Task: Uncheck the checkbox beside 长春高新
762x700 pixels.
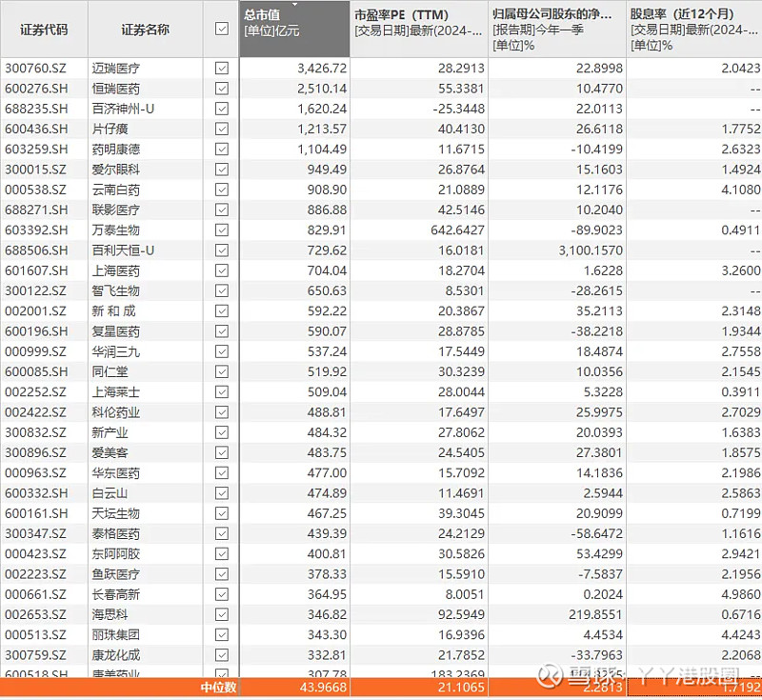Action: 222,594
